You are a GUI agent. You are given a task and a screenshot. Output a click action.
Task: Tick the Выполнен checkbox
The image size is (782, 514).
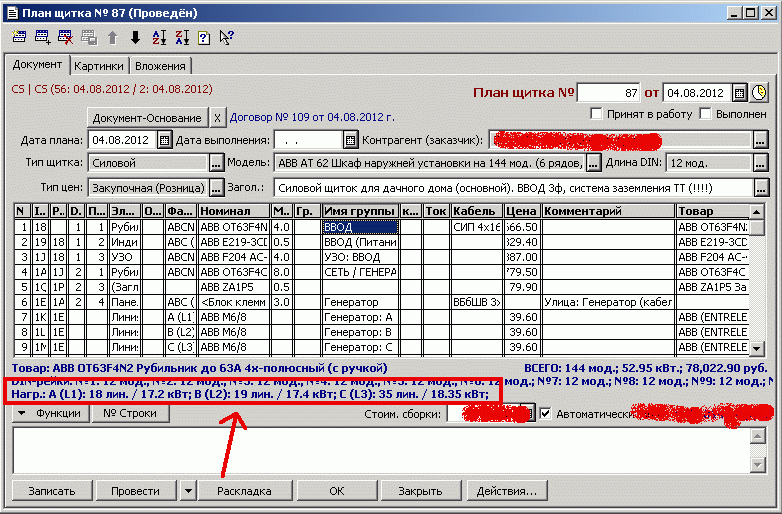tap(705, 114)
